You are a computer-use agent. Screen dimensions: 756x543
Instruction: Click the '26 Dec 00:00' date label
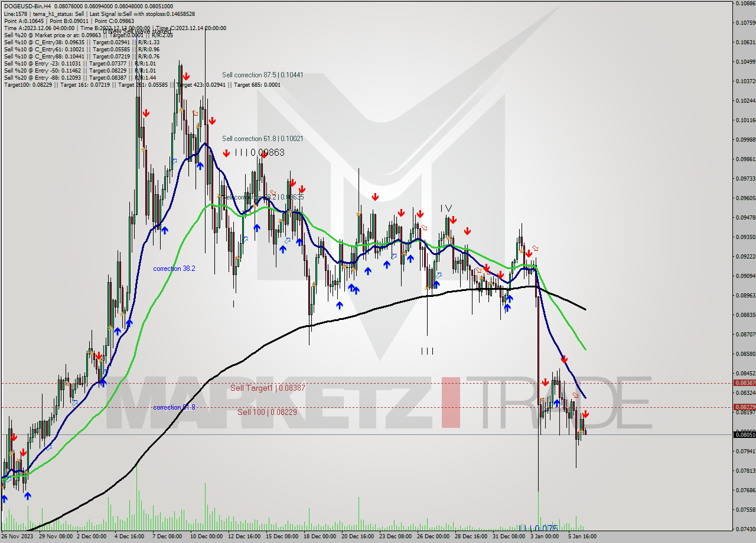[433, 537]
